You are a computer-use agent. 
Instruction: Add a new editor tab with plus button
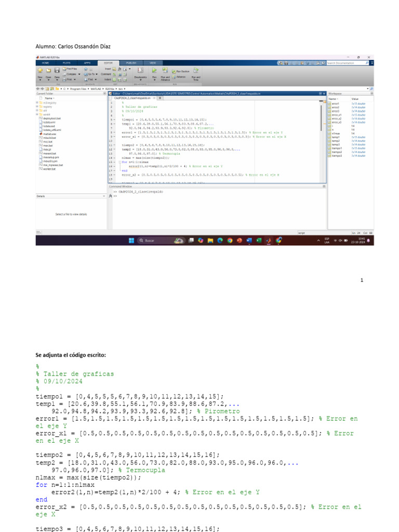[x=160, y=97]
